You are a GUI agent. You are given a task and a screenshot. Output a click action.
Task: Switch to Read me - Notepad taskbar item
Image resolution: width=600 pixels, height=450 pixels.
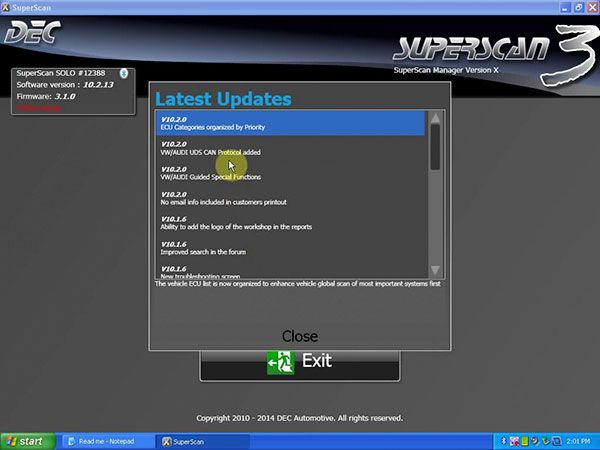click(107, 441)
